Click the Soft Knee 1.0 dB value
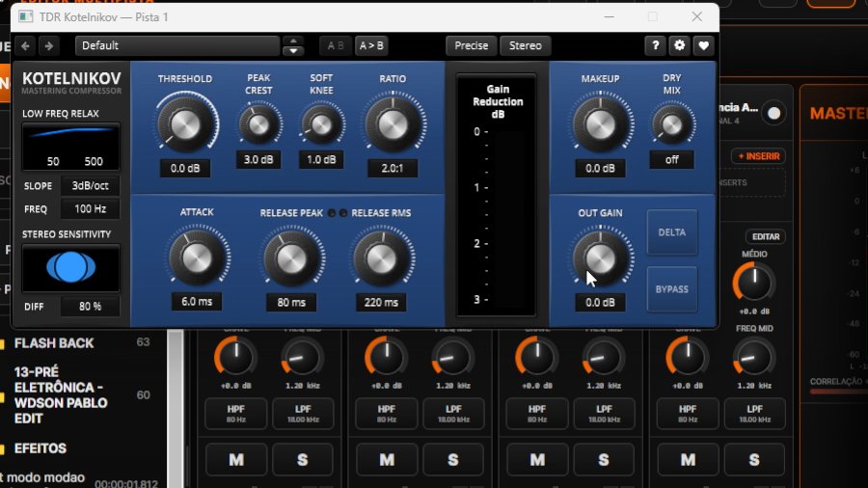The image size is (868, 488). coord(321,159)
